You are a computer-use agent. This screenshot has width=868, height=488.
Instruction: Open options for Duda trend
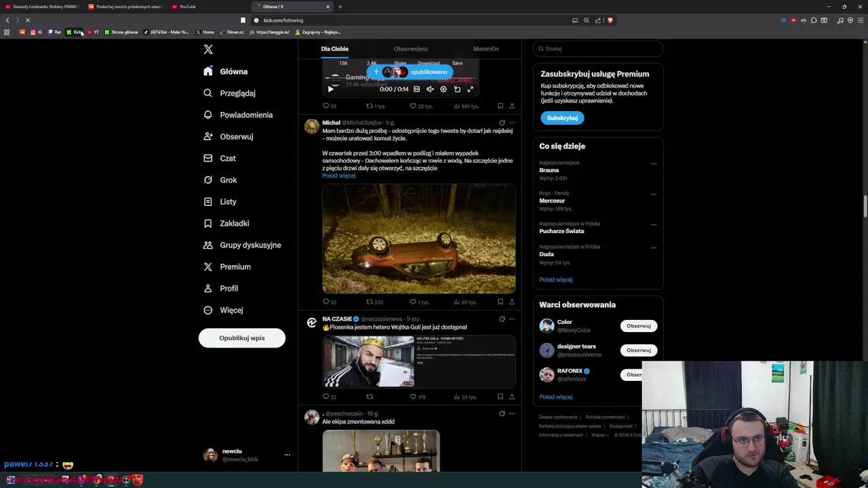tap(654, 247)
